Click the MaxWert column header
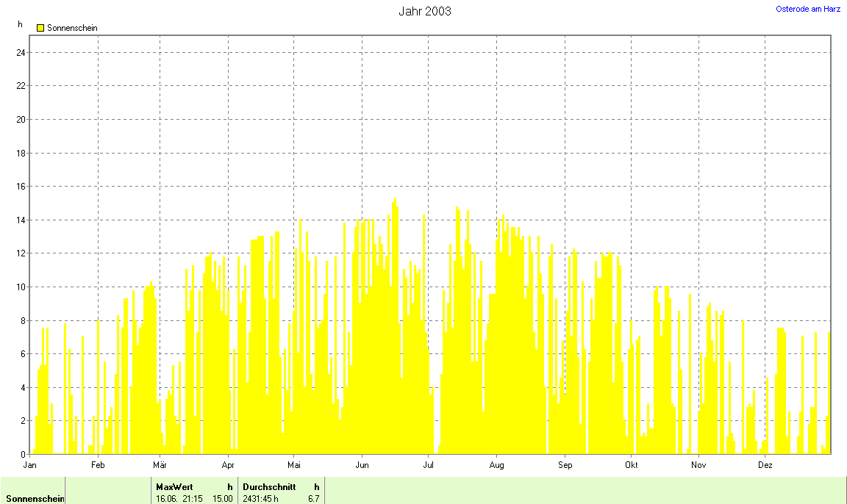This screenshot has width=847, height=504. (174, 486)
